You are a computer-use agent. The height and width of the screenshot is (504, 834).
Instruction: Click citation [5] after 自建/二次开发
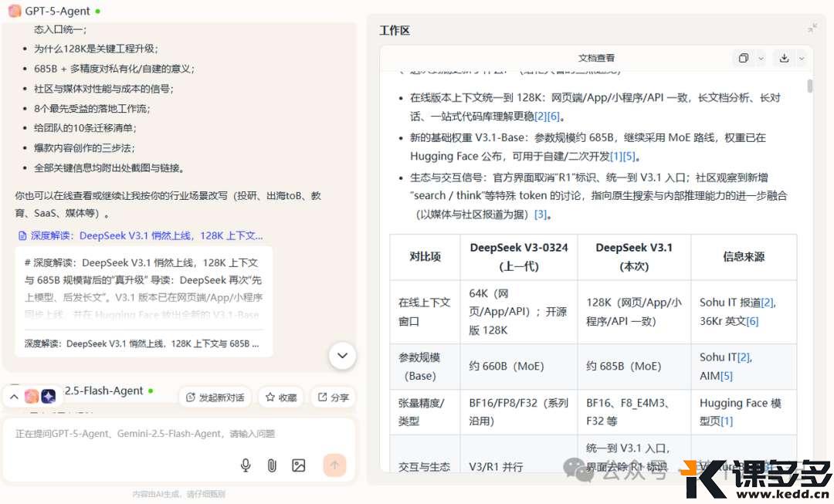point(629,157)
